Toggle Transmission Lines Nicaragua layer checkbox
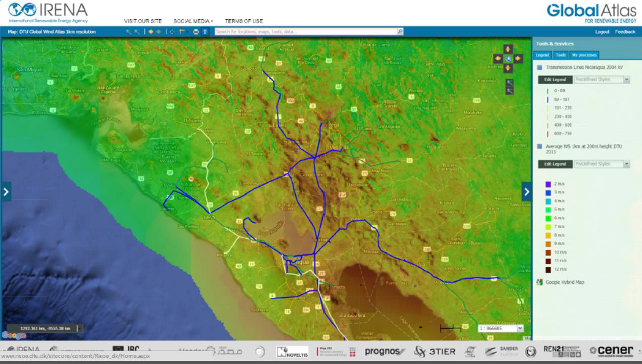Viewport: 642px width, 364px height. click(x=539, y=67)
